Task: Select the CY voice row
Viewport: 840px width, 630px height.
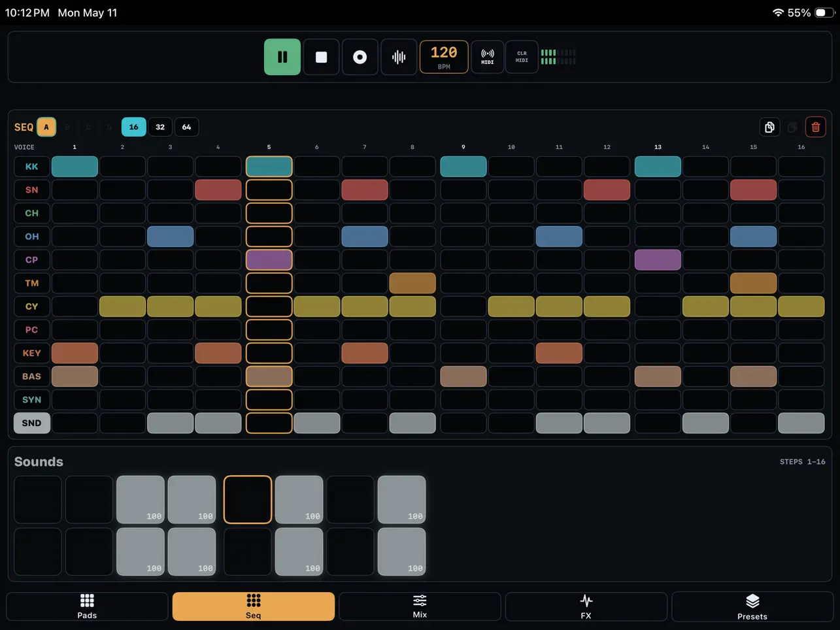Action: point(31,307)
